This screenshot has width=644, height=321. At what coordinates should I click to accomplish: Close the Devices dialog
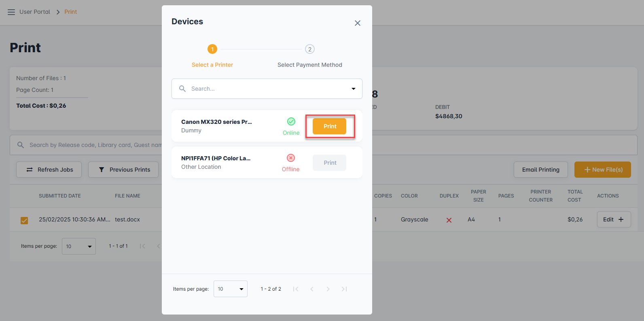tap(357, 23)
